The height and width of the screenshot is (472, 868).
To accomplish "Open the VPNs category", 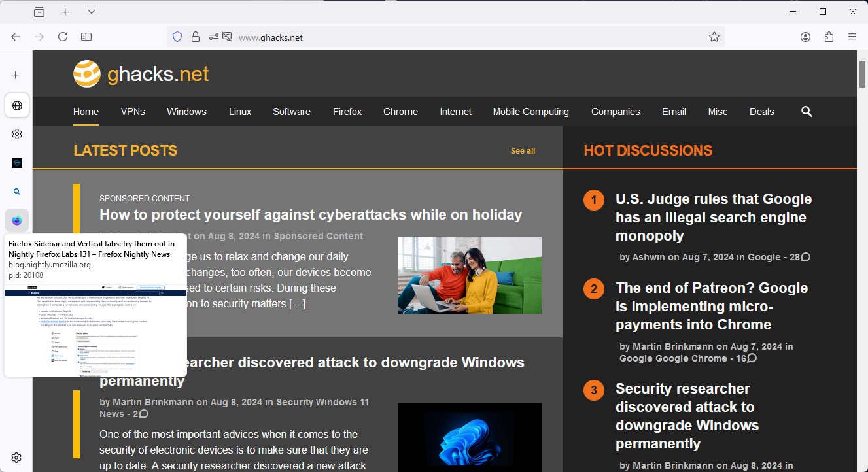I will (133, 112).
